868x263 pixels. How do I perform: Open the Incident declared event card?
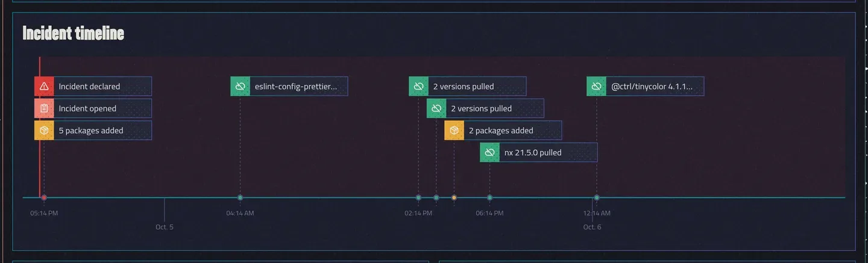[x=93, y=86]
